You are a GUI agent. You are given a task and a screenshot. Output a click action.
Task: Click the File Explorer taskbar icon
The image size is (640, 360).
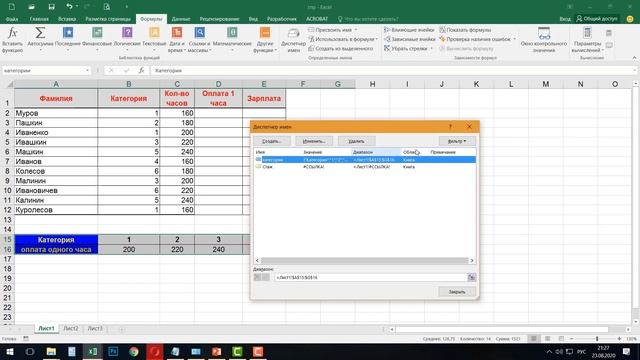[x=51, y=351]
